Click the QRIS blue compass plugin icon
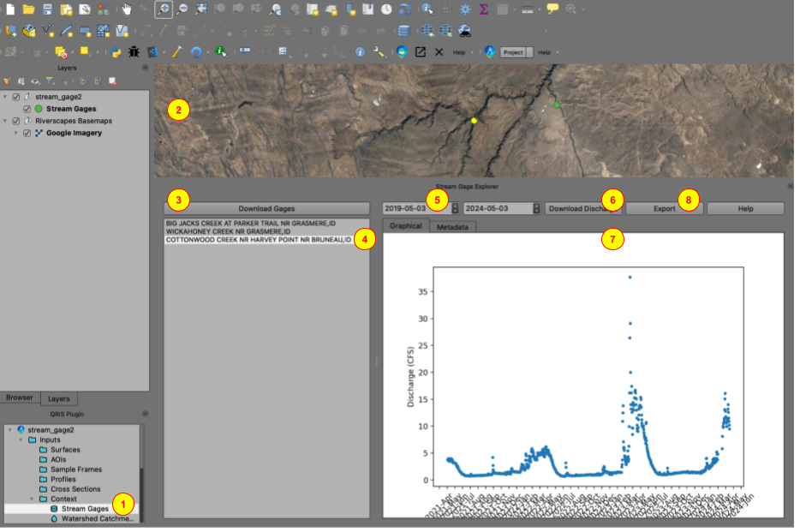Image resolution: width=800 pixels, height=532 pixels. 490,52
